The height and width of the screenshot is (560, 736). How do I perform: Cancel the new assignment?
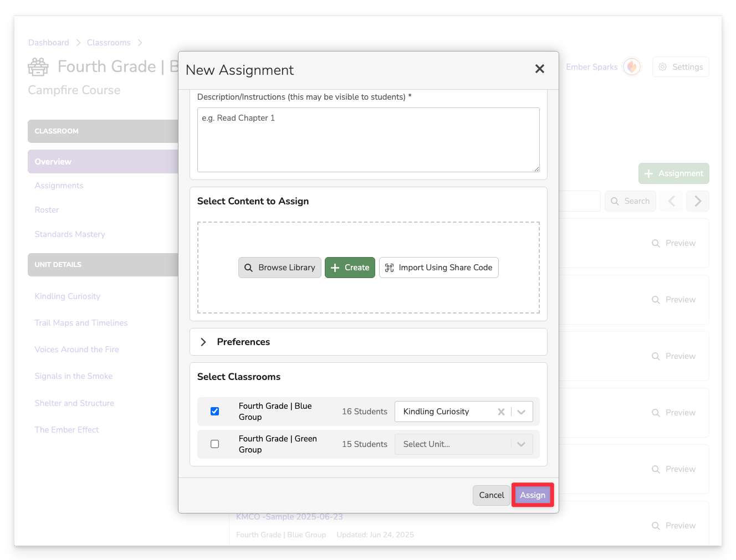[x=491, y=495]
